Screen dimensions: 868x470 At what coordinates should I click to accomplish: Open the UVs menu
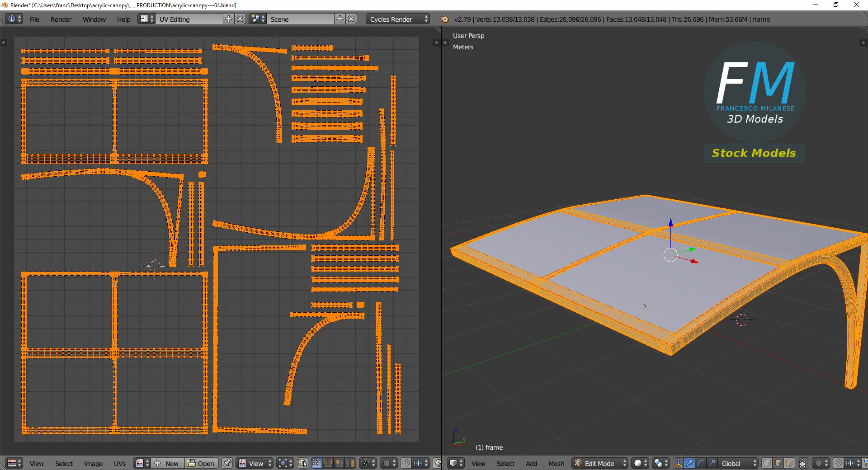point(120,463)
